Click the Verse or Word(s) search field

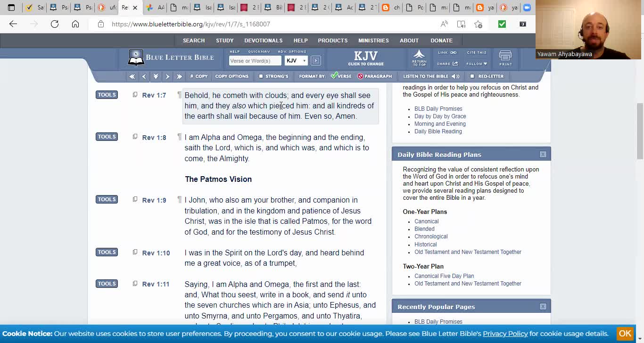coord(255,61)
